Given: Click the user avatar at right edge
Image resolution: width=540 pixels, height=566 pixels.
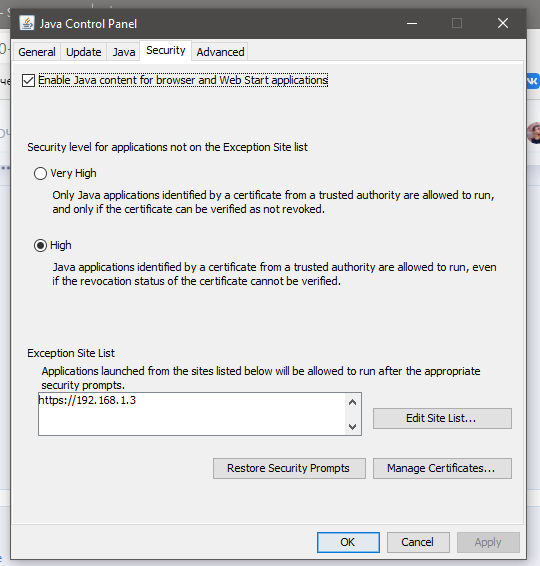Looking at the screenshot, I should (534, 132).
